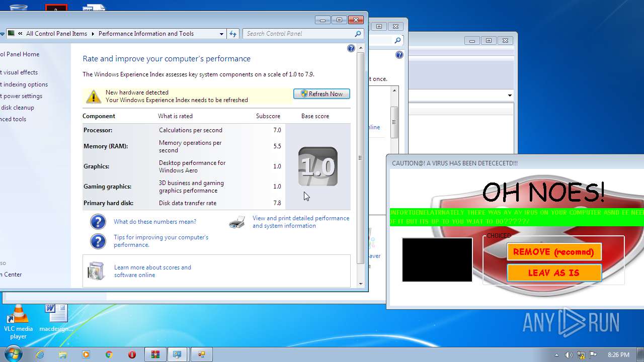Click Gaming graphics row label
Viewport: 644px width, 362px height.
click(x=107, y=187)
